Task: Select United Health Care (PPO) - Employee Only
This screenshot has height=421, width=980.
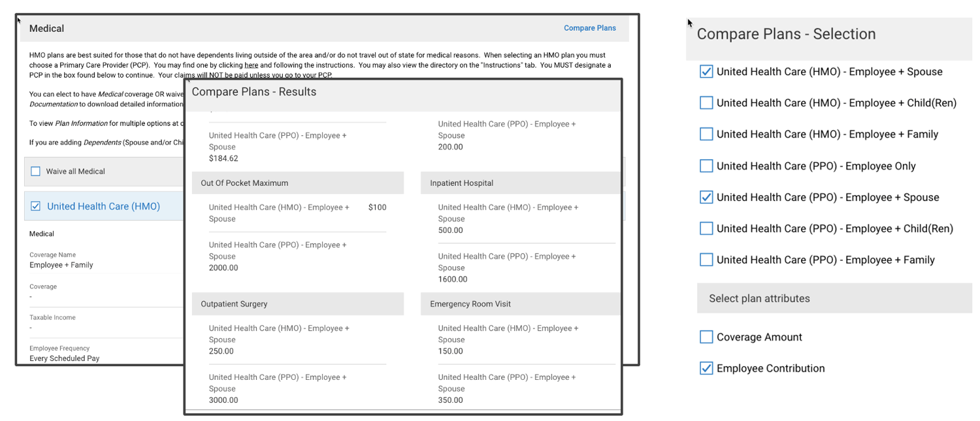Action: pyautogui.click(x=706, y=166)
